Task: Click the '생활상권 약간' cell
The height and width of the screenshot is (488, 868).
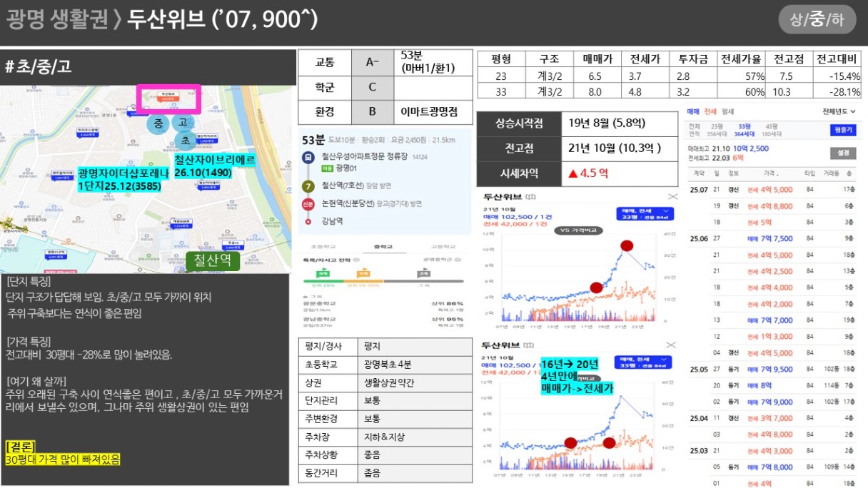Action: (415, 382)
